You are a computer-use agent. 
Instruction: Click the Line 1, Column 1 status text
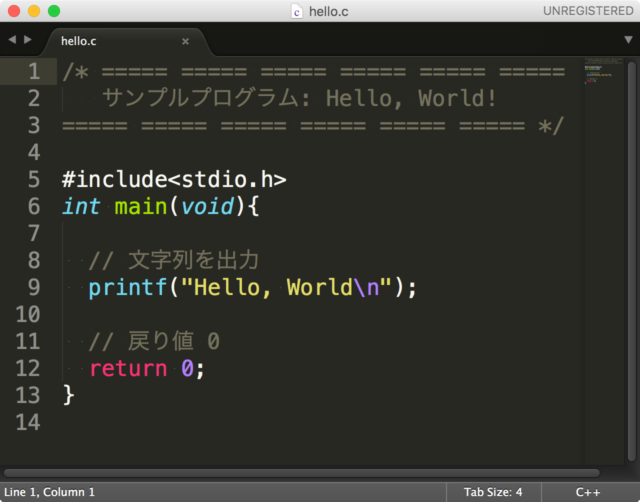[x=49, y=492]
